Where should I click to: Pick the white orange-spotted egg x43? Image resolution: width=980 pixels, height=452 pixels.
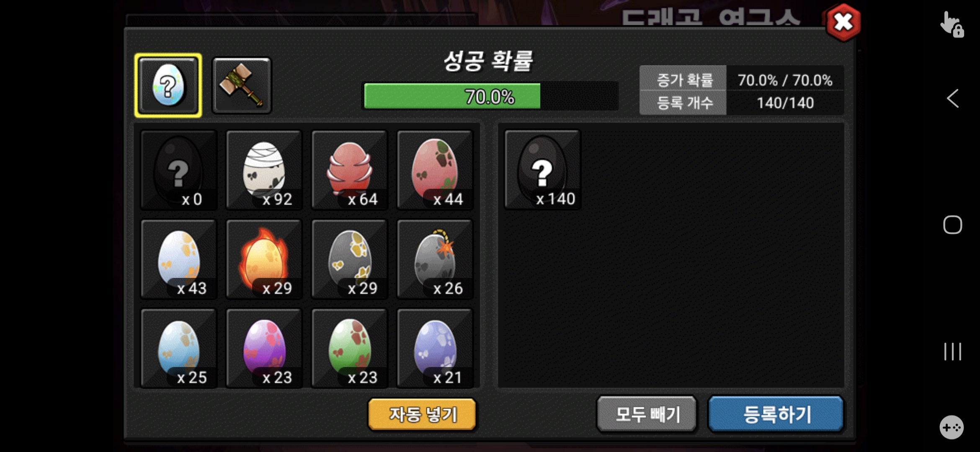(x=179, y=259)
